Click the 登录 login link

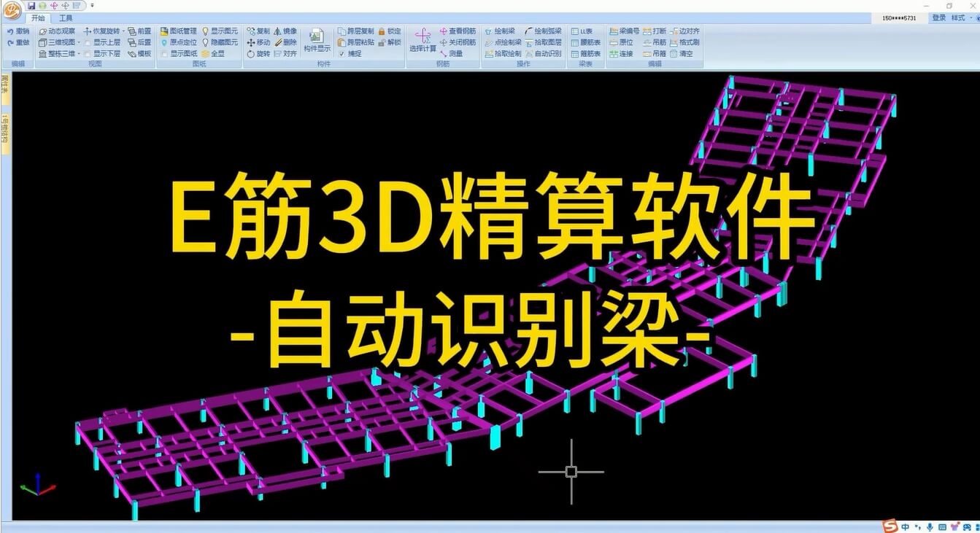coord(938,18)
